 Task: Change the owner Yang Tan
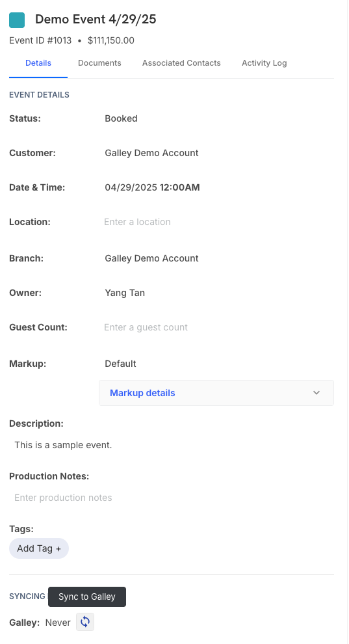point(125,293)
